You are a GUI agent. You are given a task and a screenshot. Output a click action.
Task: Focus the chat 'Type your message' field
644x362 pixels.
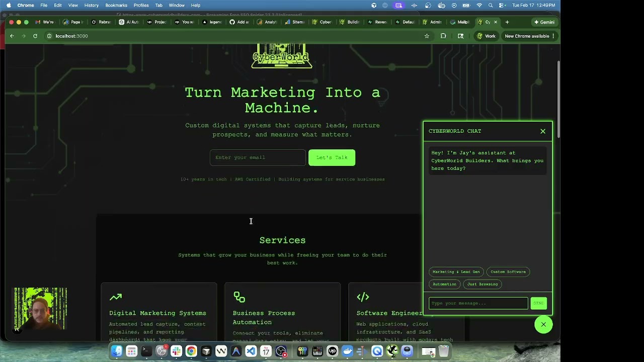(478, 303)
